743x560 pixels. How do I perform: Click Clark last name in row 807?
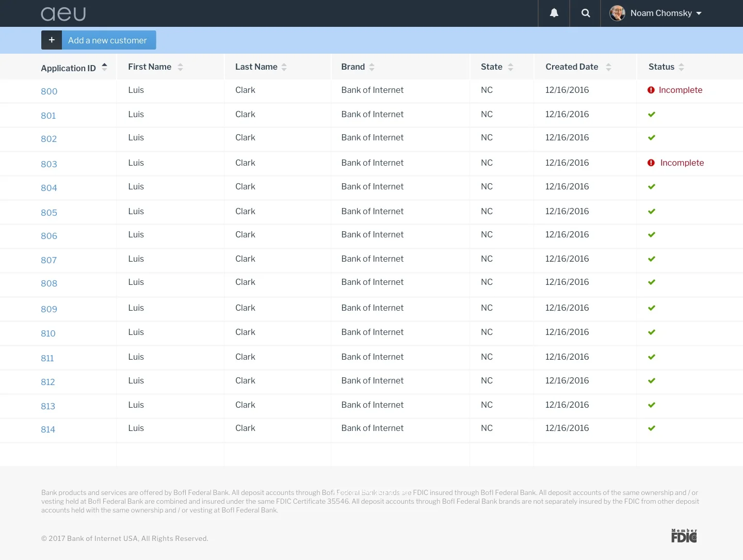pos(245,259)
